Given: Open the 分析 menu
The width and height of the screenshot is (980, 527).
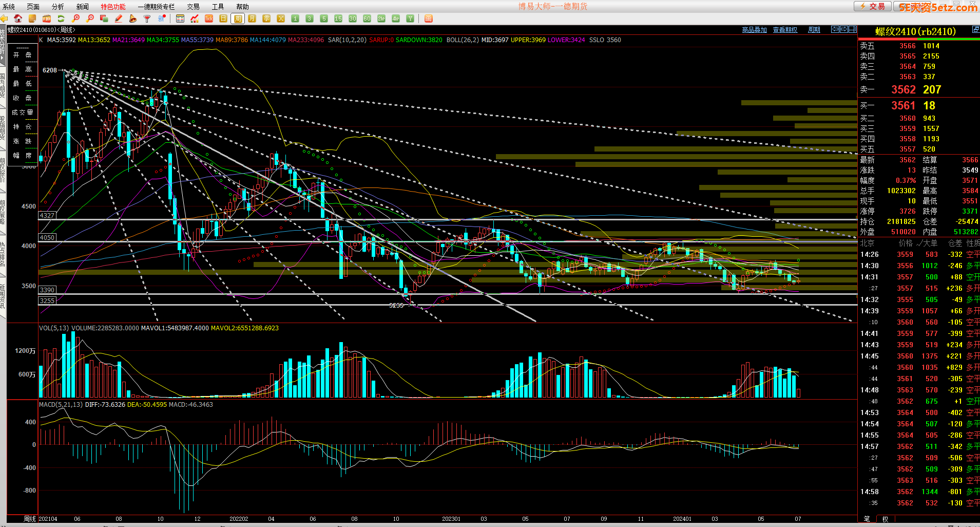Looking at the screenshot, I should coord(58,7).
